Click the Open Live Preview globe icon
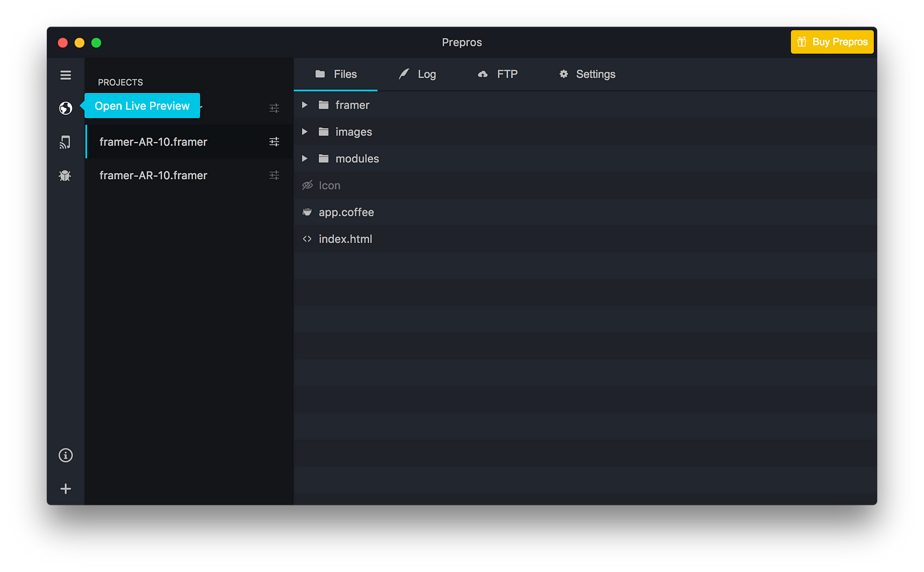924x572 pixels. [x=65, y=108]
